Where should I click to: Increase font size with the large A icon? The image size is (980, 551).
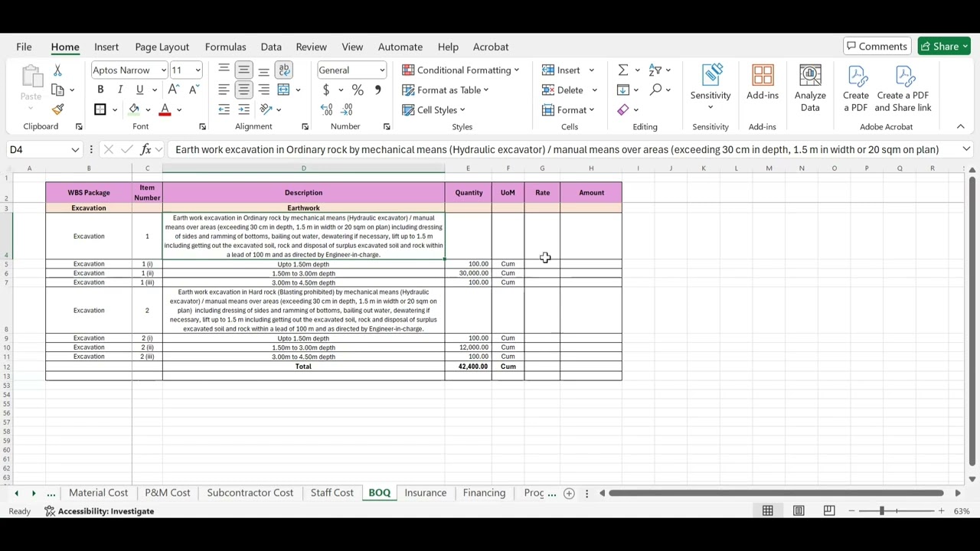pos(175,90)
